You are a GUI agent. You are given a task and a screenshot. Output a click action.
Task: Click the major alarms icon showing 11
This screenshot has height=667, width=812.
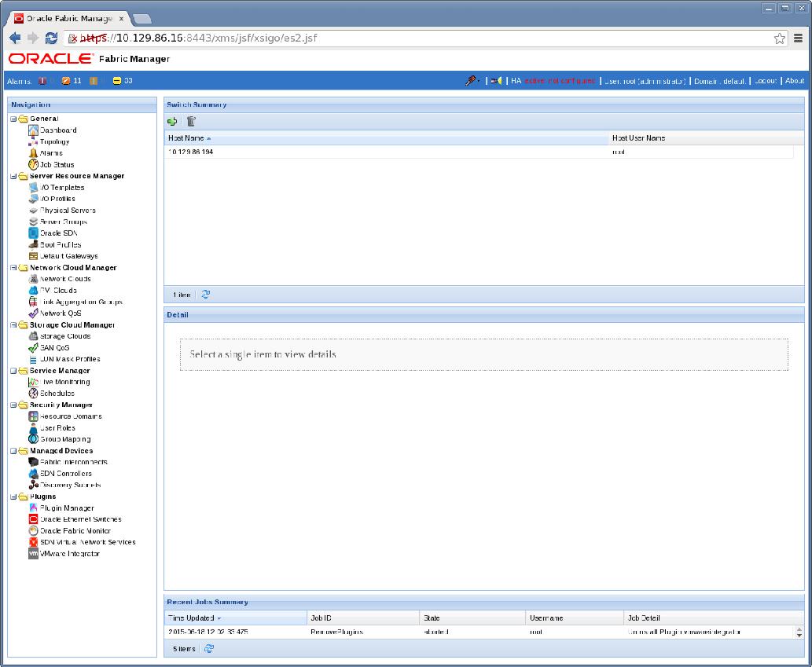coord(66,81)
